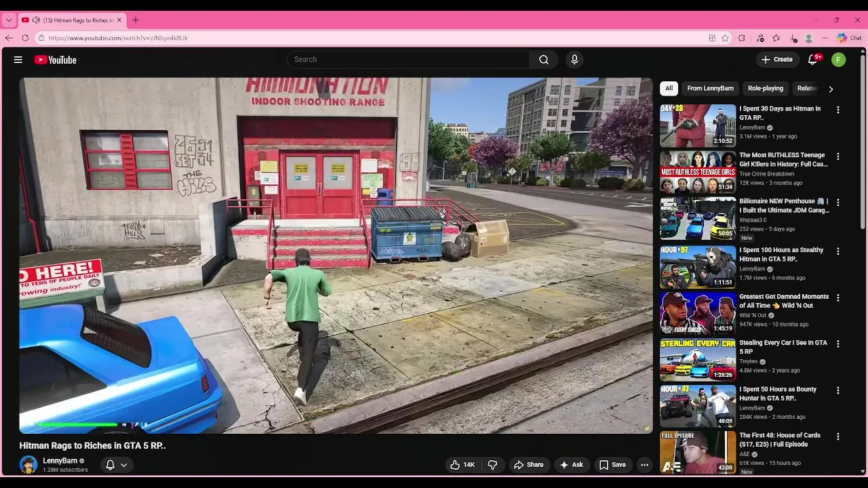Open 'Stealing Every Car I See In GTA 5 RP' title
This screenshot has width=868, height=488.
pyautogui.click(x=783, y=347)
